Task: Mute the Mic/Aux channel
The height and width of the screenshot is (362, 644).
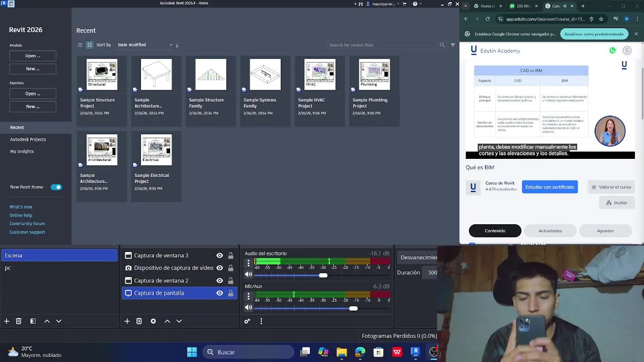Action: pyautogui.click(x=248, y=308)
